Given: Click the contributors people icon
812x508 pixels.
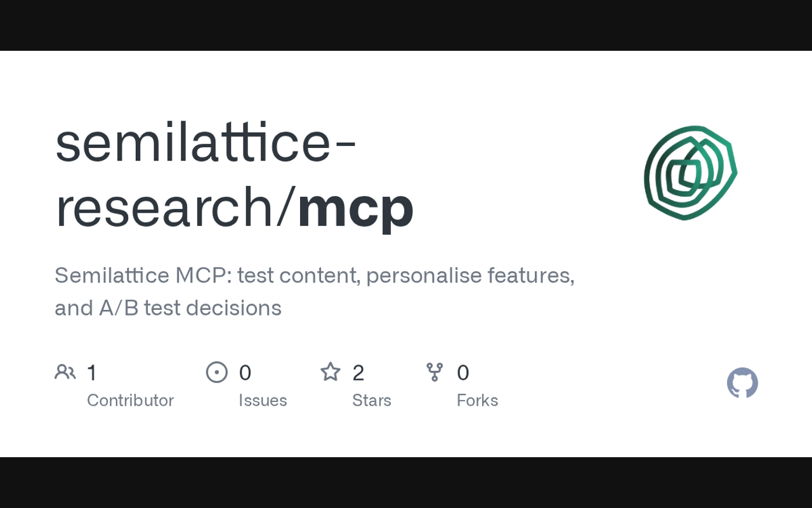Looking at the screenshot, I should tap(65, 372).
